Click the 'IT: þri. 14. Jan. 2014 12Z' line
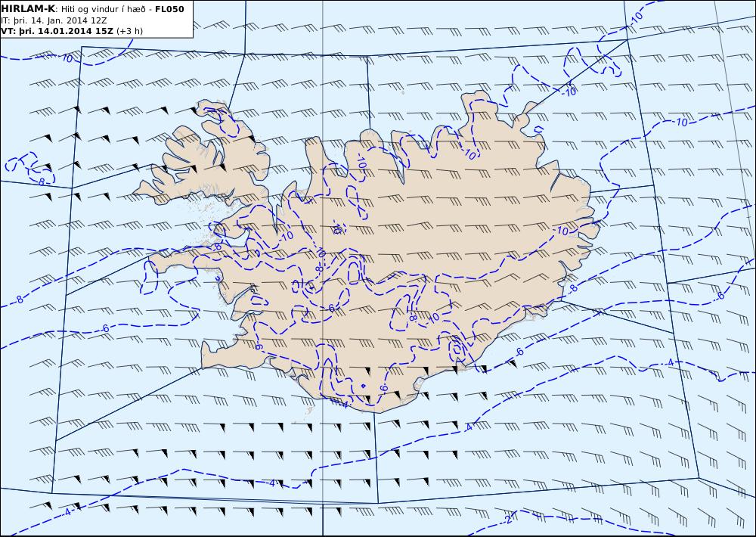The height and width of the screenshot is (537, 756). (x=54, y=20)
